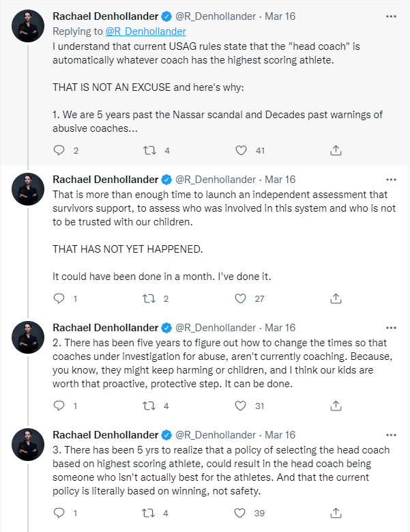The image size is (410, 532).
Task: Share the independent assessment tweet
Action: pos(336,298)
